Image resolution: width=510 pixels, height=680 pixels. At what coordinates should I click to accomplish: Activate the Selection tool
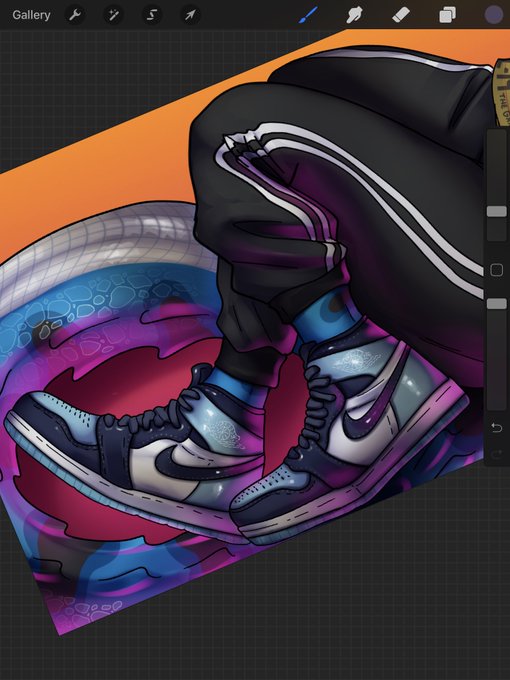[x=152, y=15]
